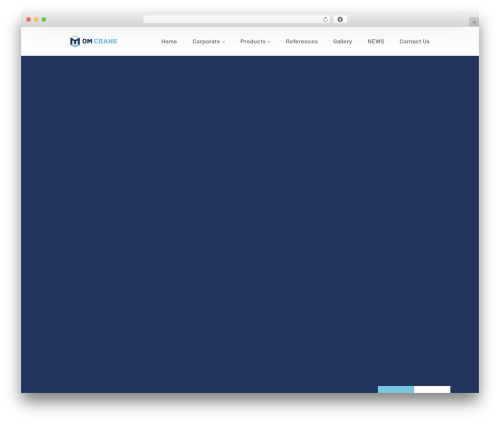
Task: Click the browser reload icon
Action: coord(325,20)
